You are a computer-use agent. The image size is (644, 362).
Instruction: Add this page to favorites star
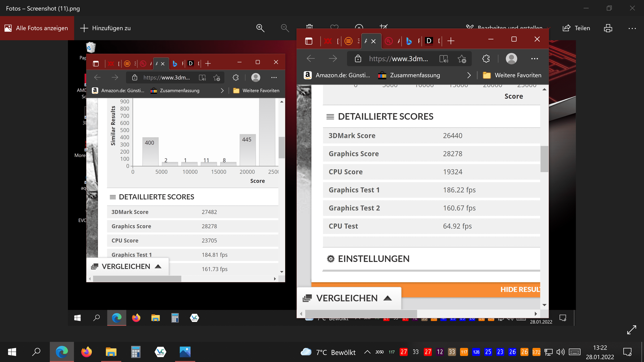point(462,59)
